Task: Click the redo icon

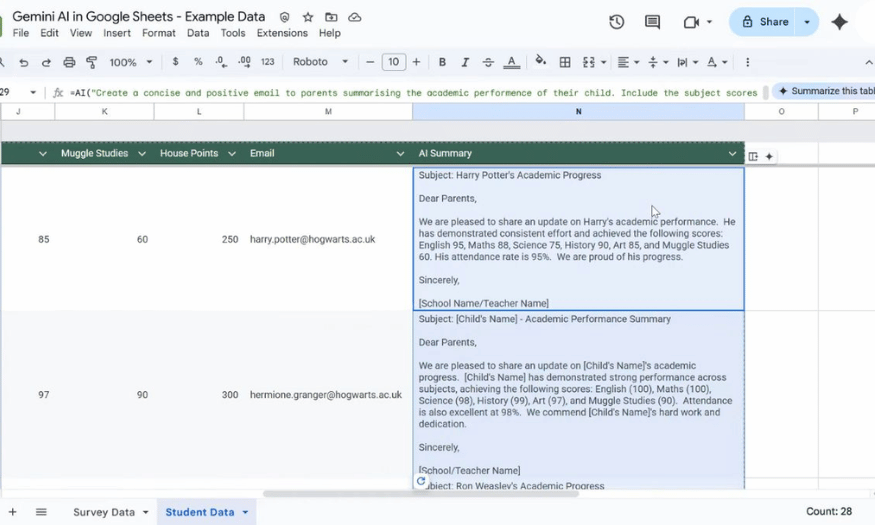Action: click(46, 62)
